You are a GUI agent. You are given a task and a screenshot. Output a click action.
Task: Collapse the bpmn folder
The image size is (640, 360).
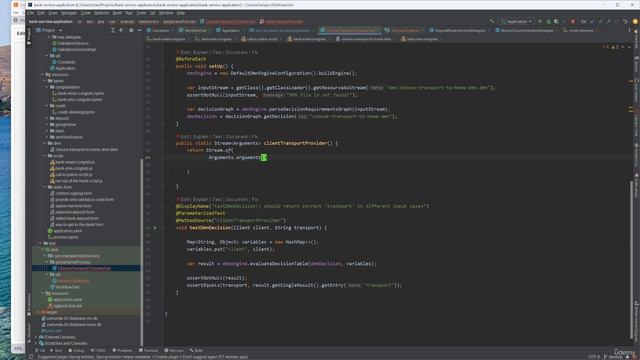pyautogui.click(x=44, y=81)
